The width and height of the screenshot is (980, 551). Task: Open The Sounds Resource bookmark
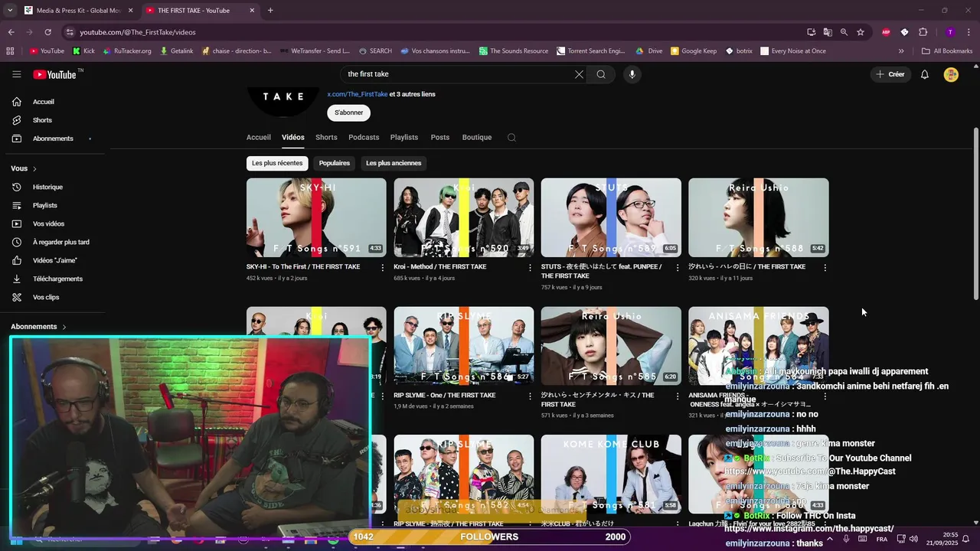pos(514,51)
